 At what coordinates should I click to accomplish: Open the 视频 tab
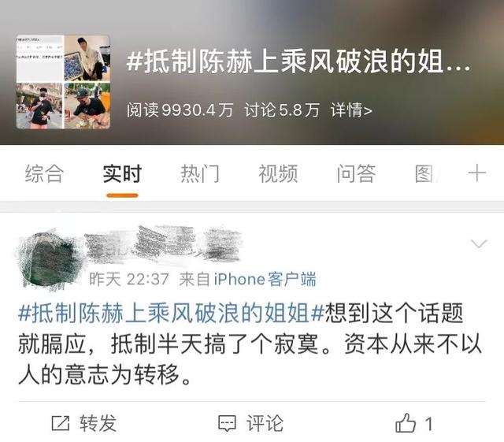coord(278,173)
